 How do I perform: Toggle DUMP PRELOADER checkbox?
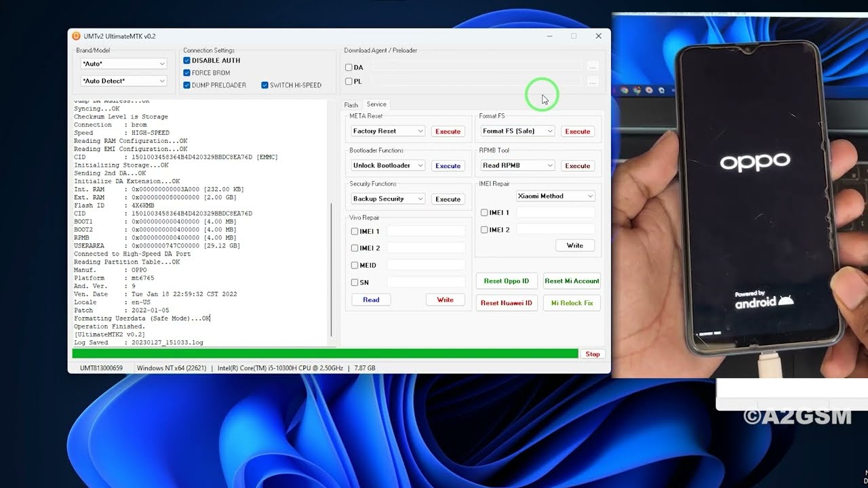click(x=186, y=85)
